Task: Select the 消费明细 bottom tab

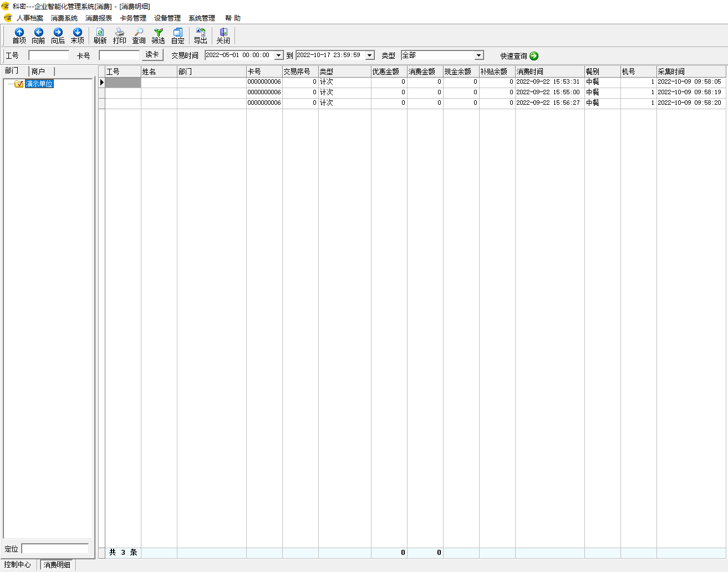Action: click(57, 565)
